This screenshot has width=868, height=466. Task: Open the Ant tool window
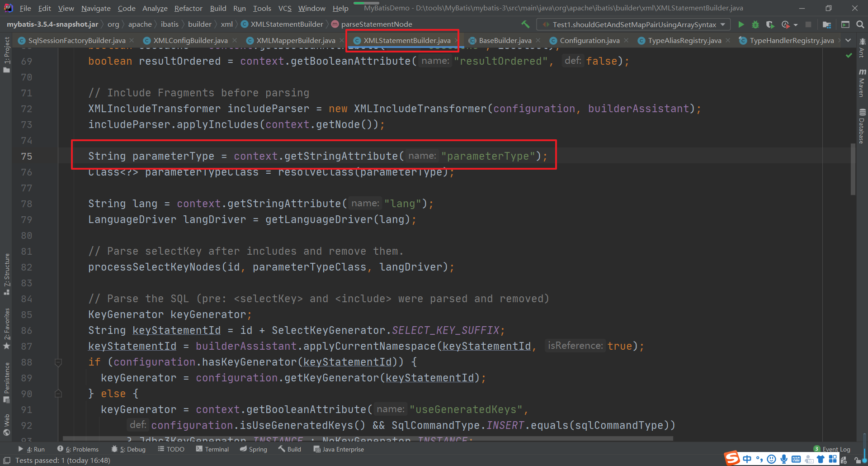[862, 48]
